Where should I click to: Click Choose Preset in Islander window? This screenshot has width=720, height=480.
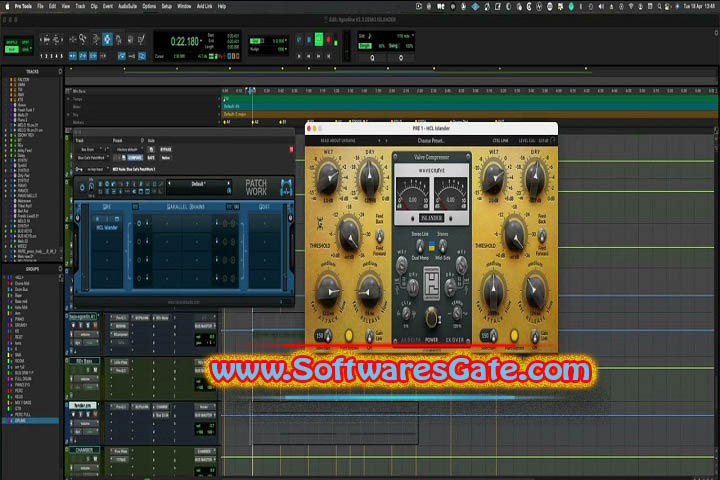click(431, 141)
